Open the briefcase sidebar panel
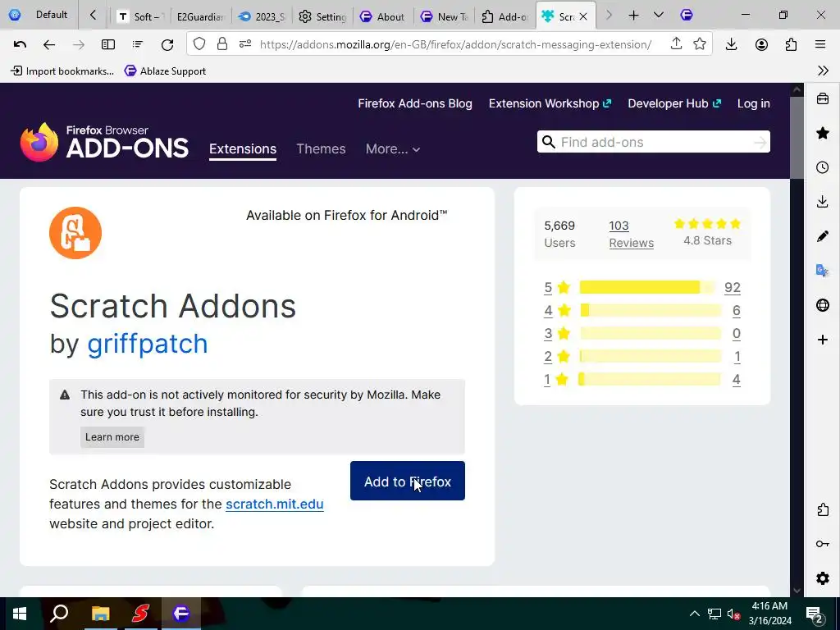The height and width of the screenshot is (630, 840). (823, 98)
